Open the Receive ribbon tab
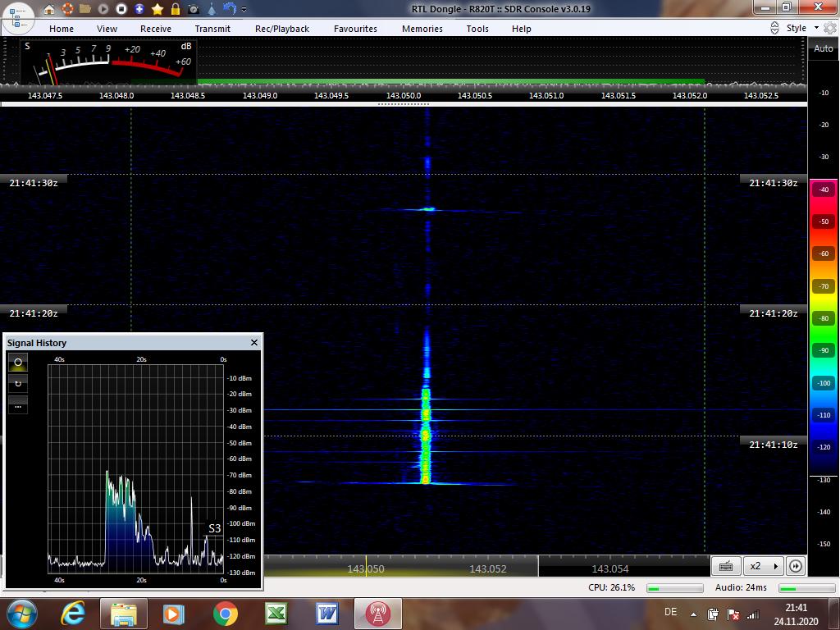This screenshot has width=840, height=630. click(x=156, y=29)
